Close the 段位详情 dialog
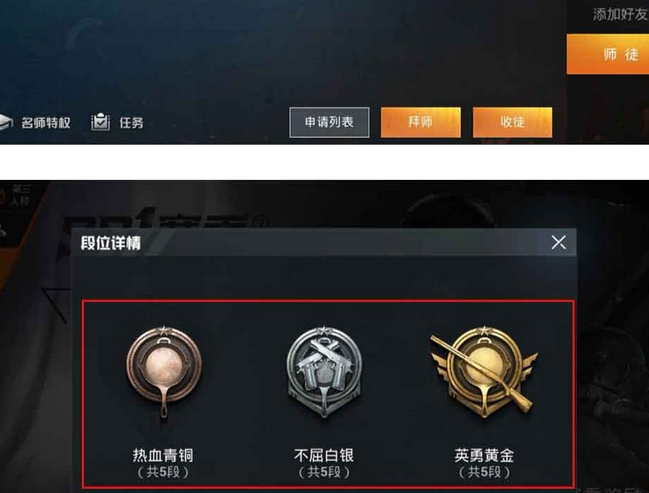The image size is (649, 493). click(x=559, y=242)
